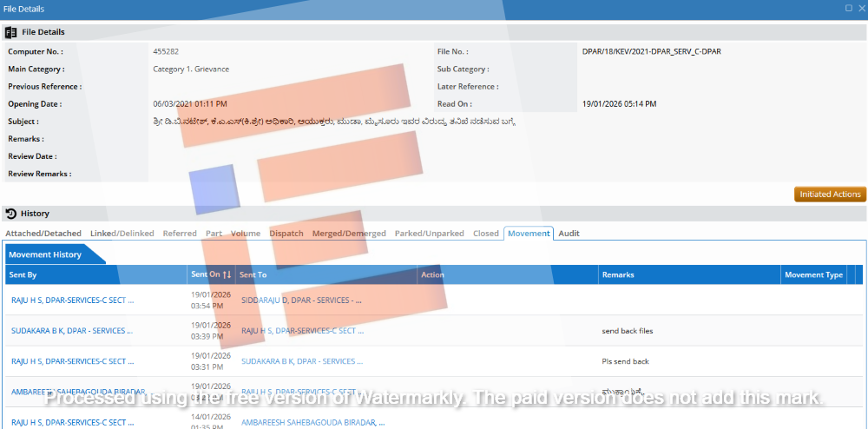The width and height of the screenshot is (868, 429).
Task: Switch to the Audit tab
Action: (569, 234)
